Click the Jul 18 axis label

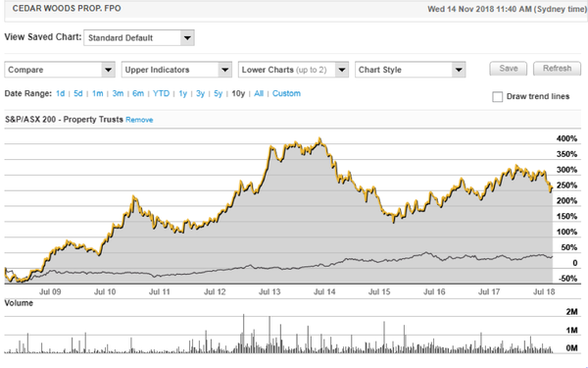[x=544, y=291]
